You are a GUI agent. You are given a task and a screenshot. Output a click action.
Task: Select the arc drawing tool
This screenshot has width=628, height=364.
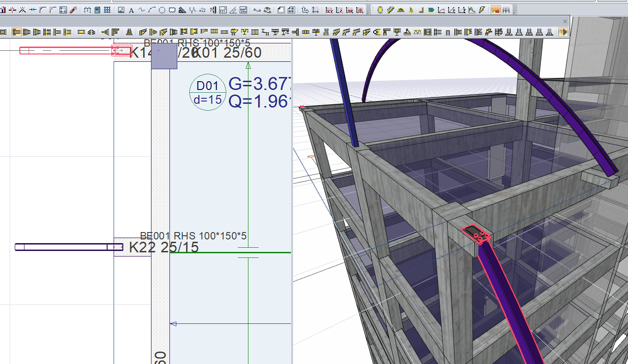[152, 10]
